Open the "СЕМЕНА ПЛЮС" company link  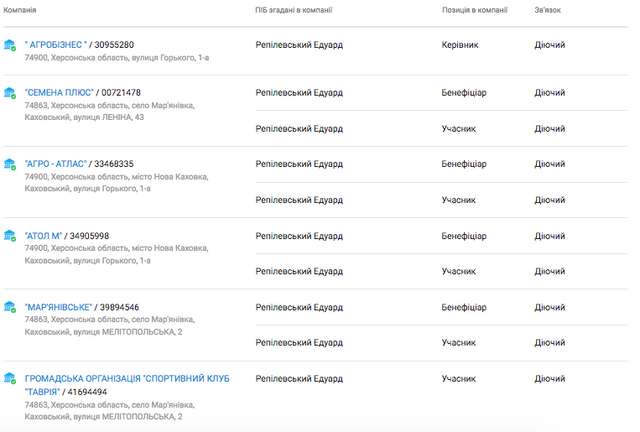pos(59,93)
